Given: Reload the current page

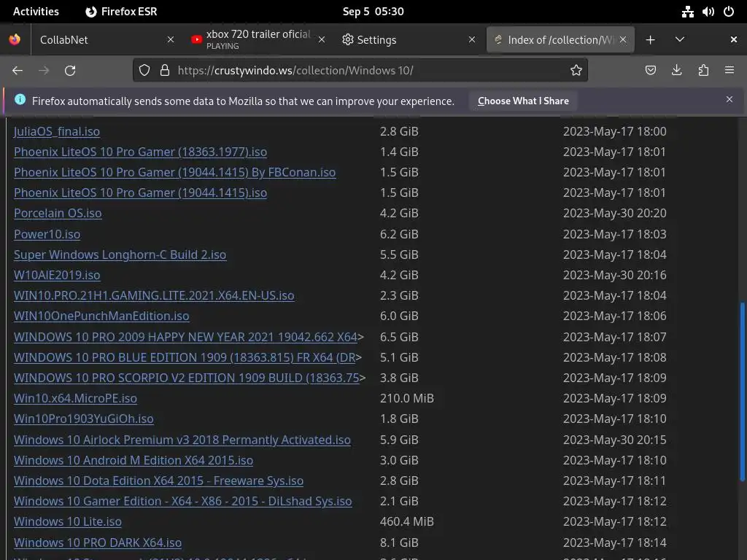Looking at the screenshot, I should 70,71.
